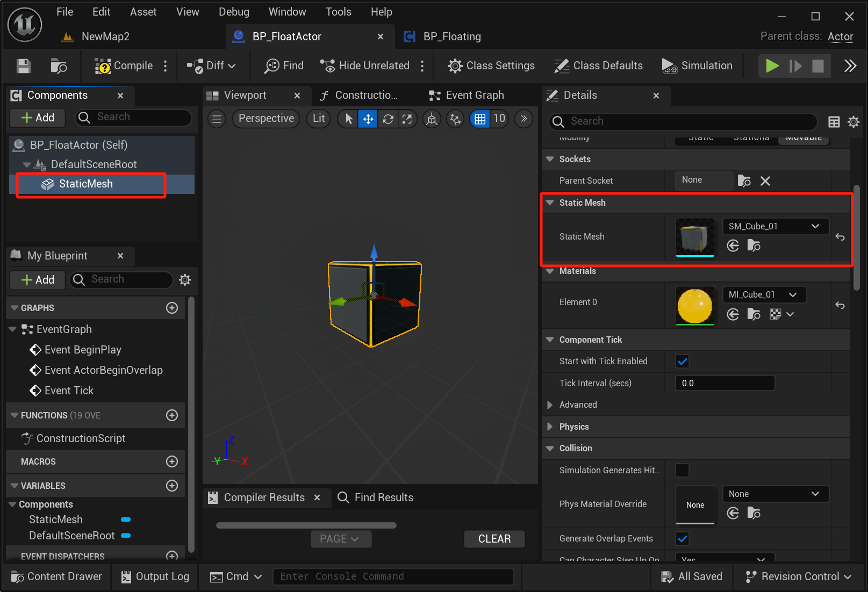Add new function with plus icon
The width and height of the screenshot is (868, 592).
click(172, 415)
